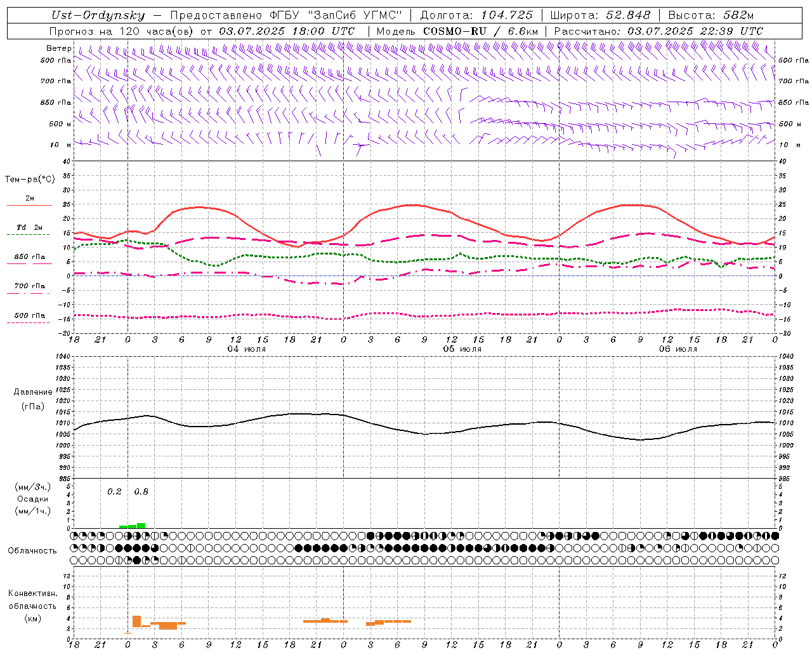The width and height of the screenshot is (812, 650).
Task: Click the solid red 2м legend entry
Action: (29, 201)
